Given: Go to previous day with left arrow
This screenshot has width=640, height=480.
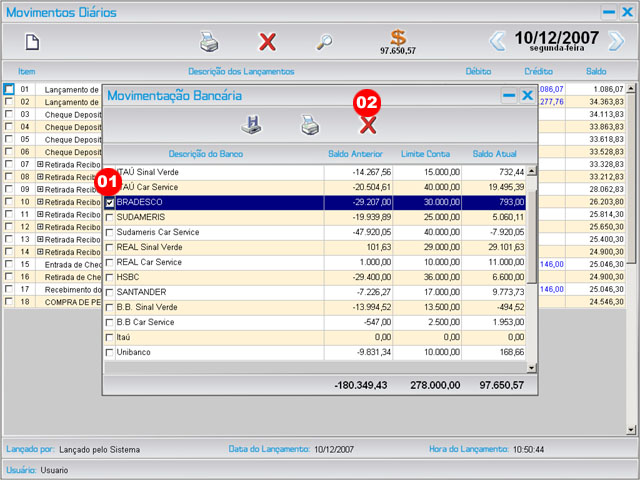Looking at the screenshot, I should 497,41.
